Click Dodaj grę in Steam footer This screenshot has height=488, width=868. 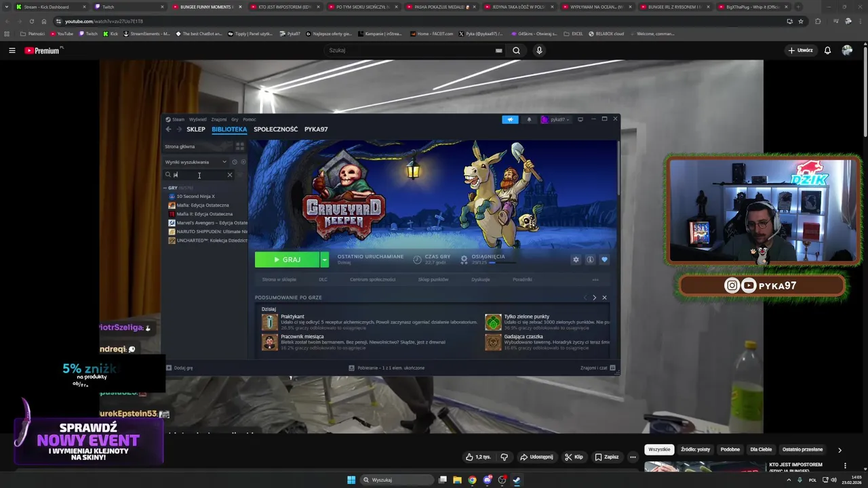pos(180,368)
